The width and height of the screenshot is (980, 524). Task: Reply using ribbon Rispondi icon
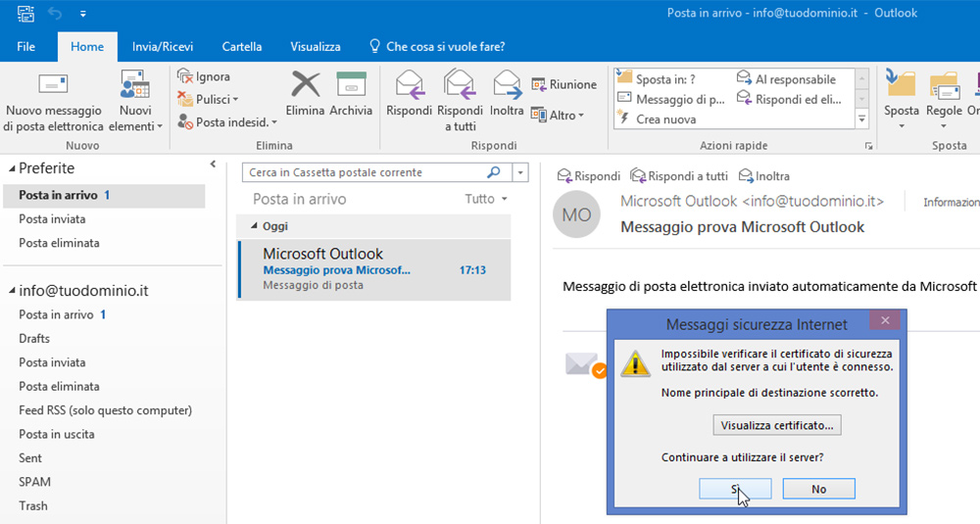410,84
